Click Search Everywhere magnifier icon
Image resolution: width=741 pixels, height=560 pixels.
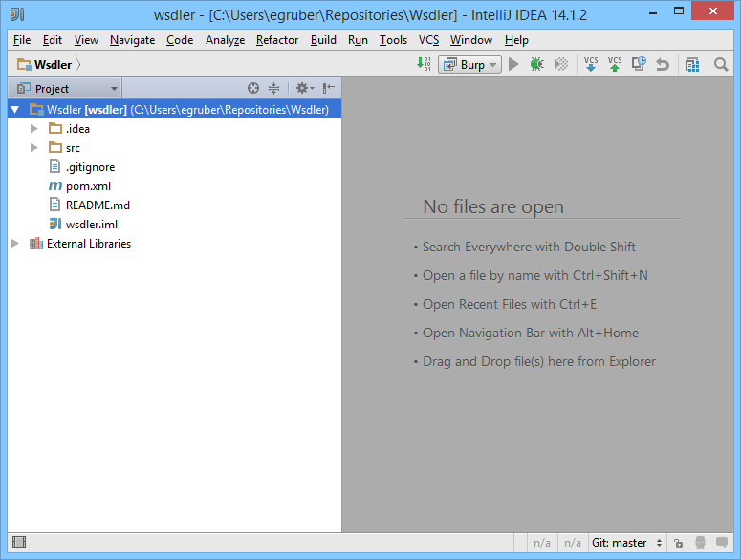point(721,64)
